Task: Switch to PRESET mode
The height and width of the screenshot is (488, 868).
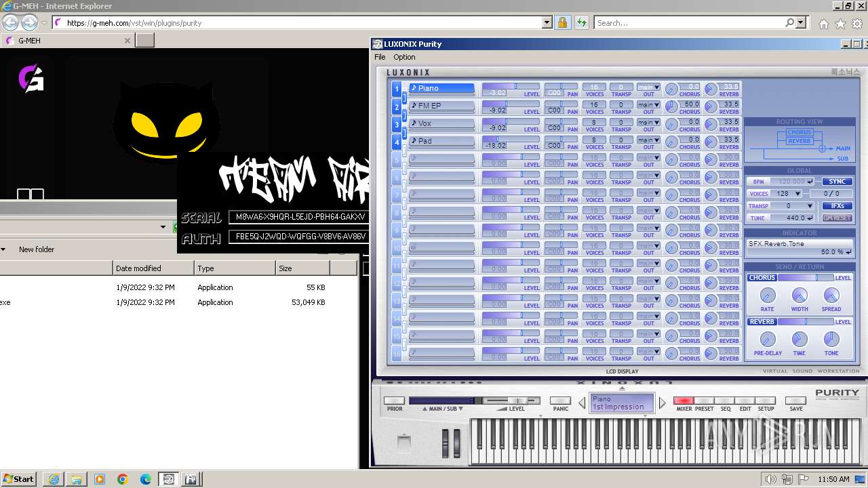Action: [x=704, y=401]
